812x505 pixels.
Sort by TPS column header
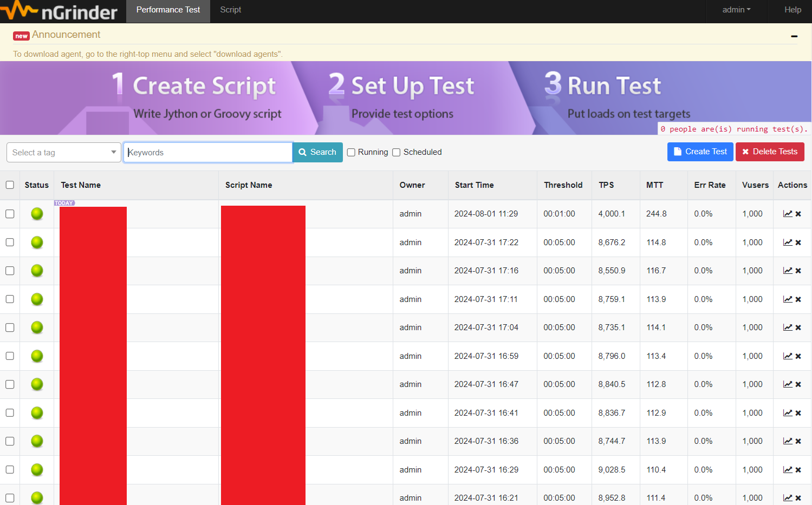[606, 185]
